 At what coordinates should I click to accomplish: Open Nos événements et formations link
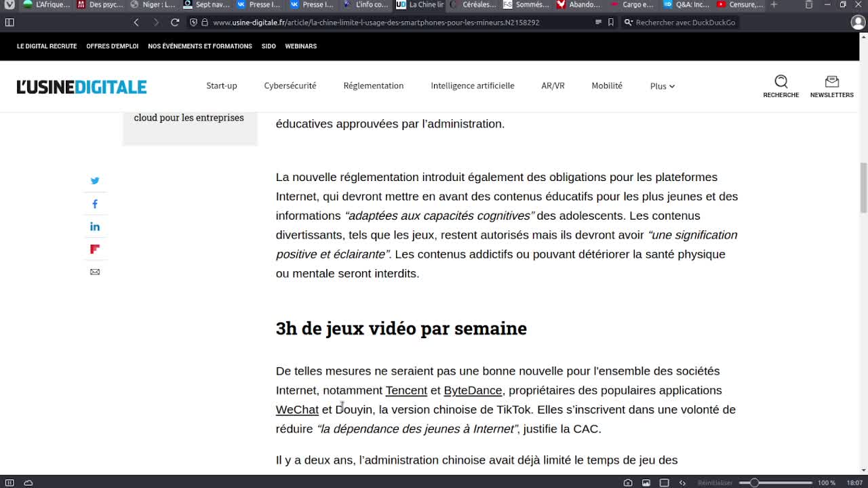click(x=200, y=46)
